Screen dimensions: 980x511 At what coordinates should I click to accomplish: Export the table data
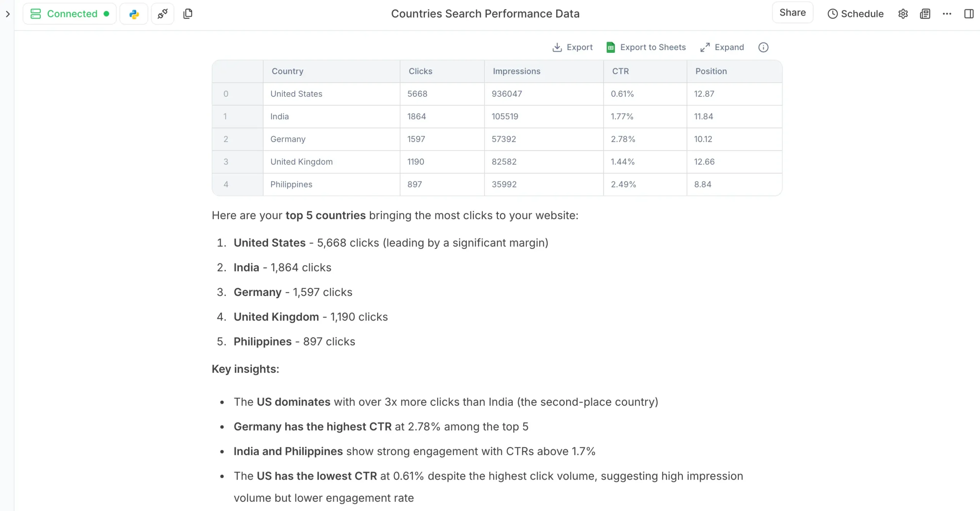coord(572,47)
